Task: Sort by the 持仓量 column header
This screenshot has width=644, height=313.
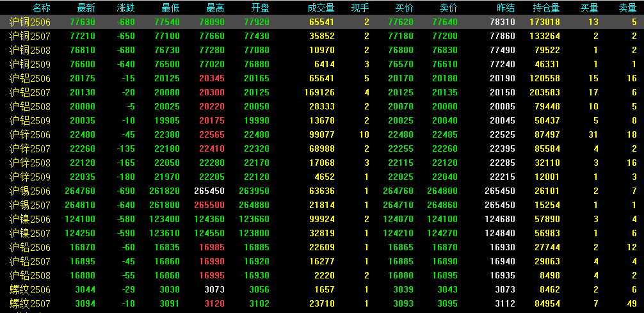Action: [547, 8]
